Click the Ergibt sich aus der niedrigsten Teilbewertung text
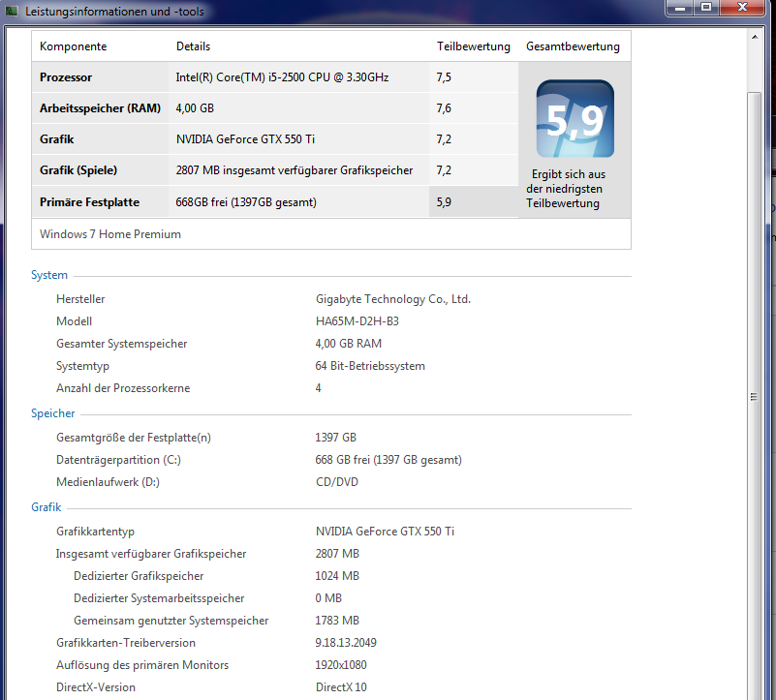This screenshot has height=700, width=776. pyautogui.click(x=566, y=189)
